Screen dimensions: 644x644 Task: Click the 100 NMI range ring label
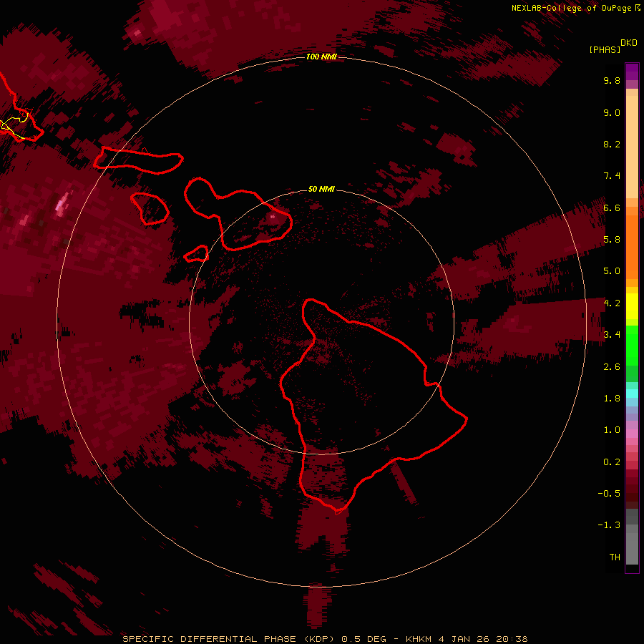[x=321, y=57]
